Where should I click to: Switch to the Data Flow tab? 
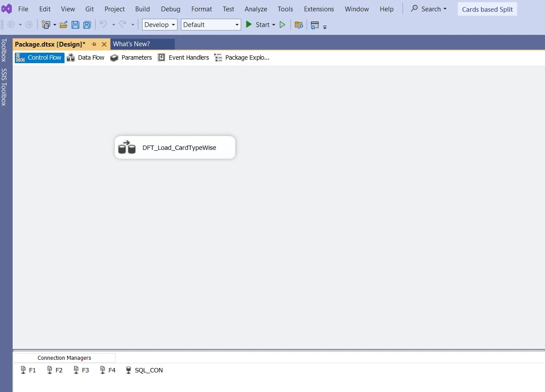86,57
